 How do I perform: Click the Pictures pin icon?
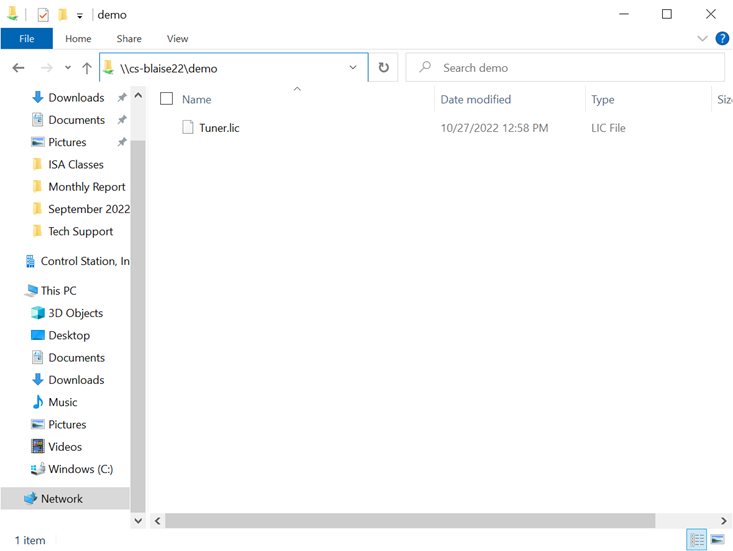click(122, 142)
